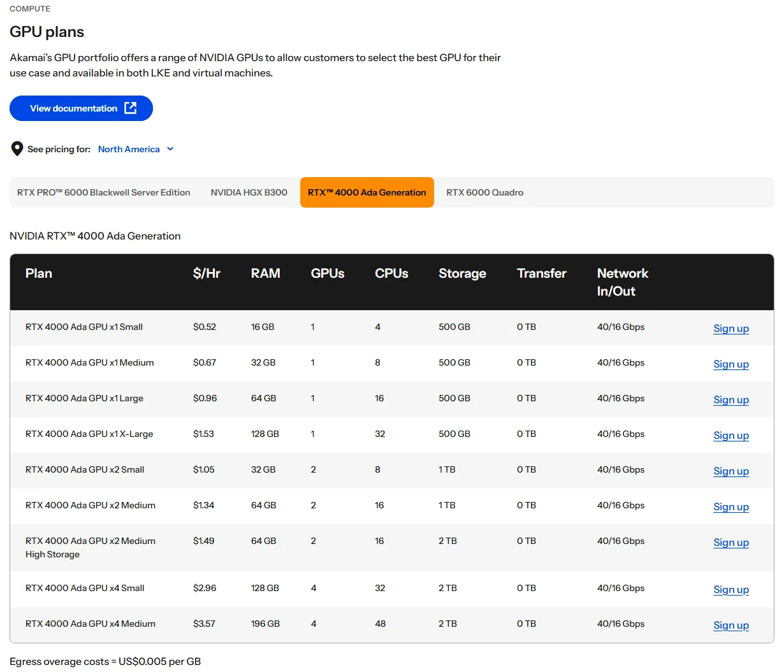Click the CPUs column header
The width and height of the screenshot is (784, 672).
pos(391,273)
